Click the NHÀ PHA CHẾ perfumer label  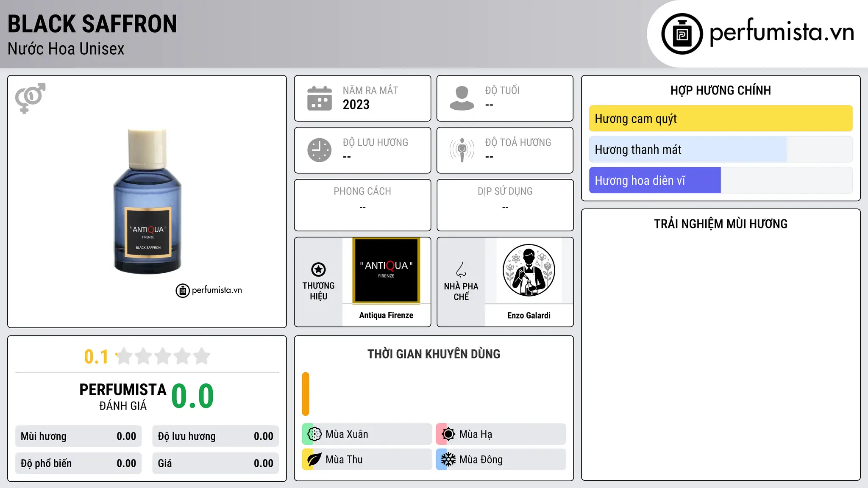tap(461, 291)
